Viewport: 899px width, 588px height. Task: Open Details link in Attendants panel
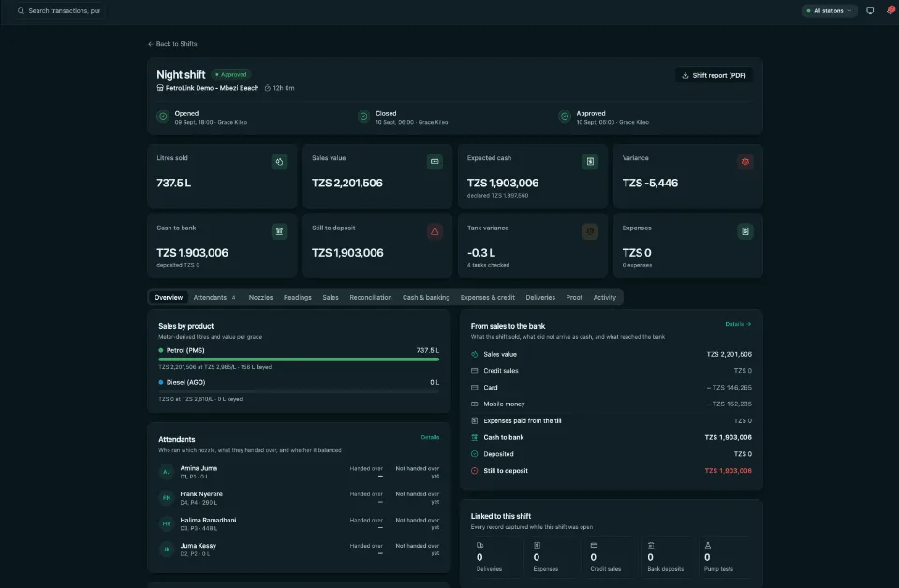[430, 438]
